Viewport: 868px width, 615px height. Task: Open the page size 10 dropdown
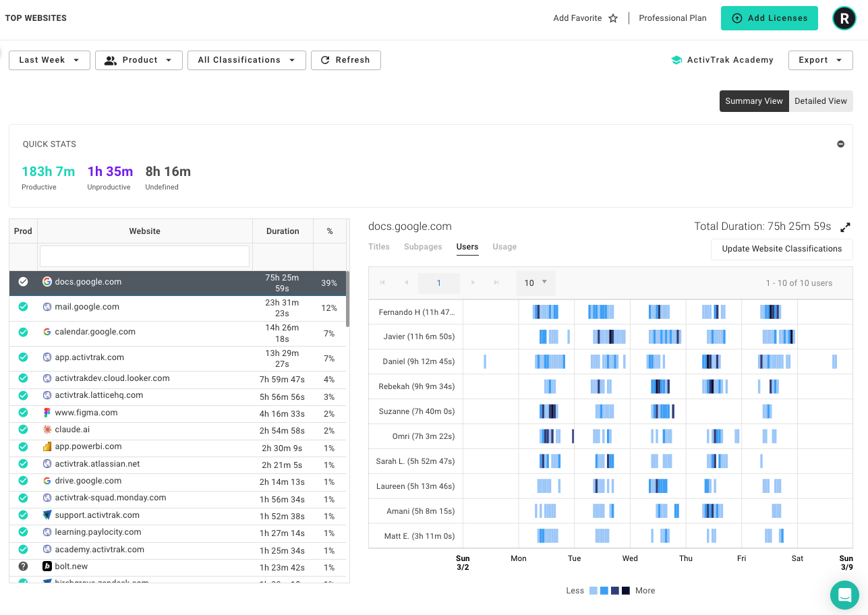tap(536, 283)
